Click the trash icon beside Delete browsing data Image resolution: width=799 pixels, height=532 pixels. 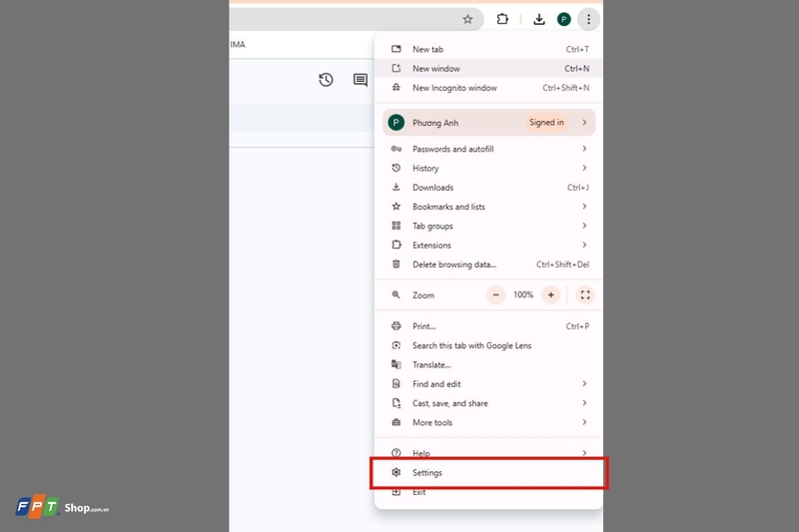coord(396,265)
